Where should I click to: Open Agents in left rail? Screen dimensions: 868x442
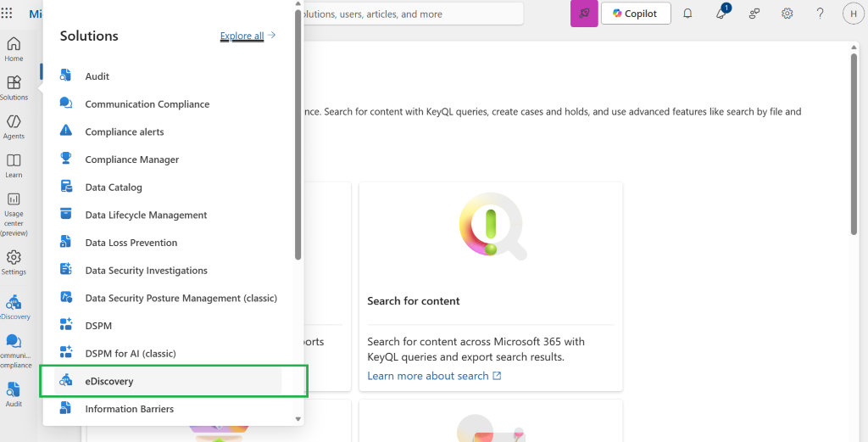[x=14, y=126]
